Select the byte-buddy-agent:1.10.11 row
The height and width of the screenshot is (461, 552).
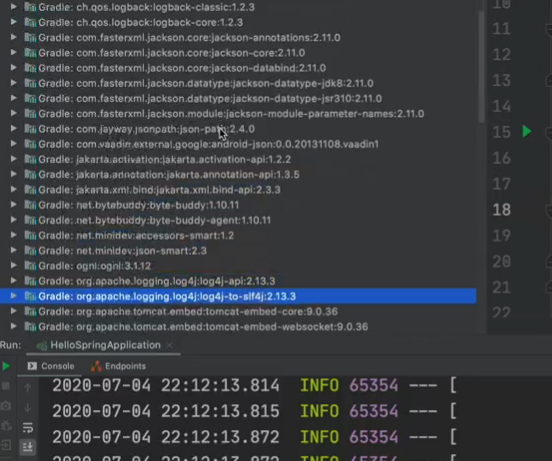pyautogui.click(x=238, y=220)
